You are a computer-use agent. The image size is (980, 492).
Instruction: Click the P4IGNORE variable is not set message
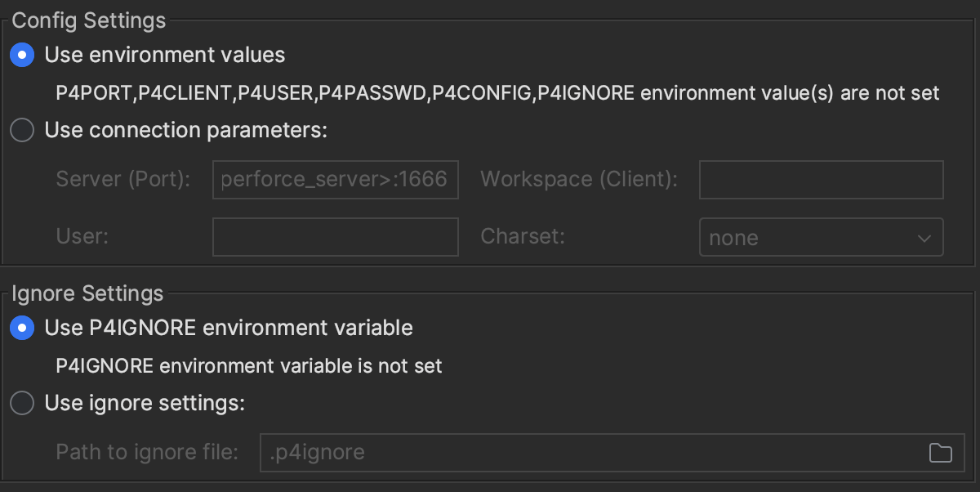click(249, 365)
